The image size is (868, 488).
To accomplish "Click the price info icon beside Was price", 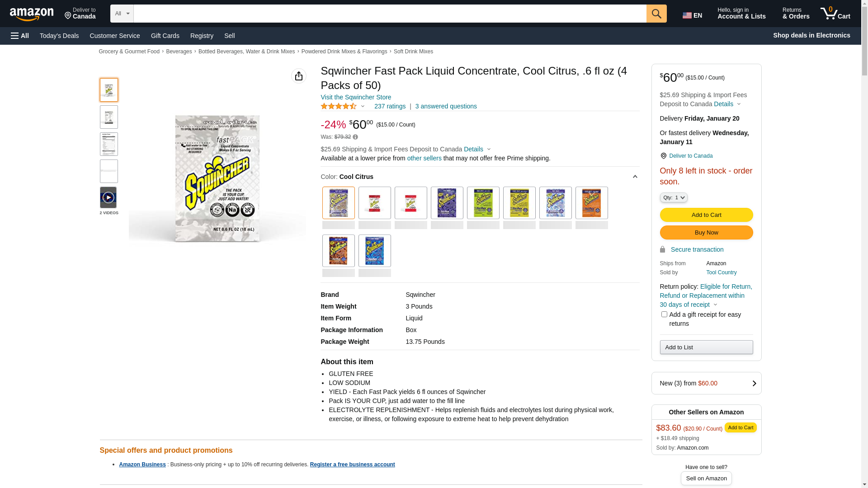I will pyautogui.click(x=355, y=137).
